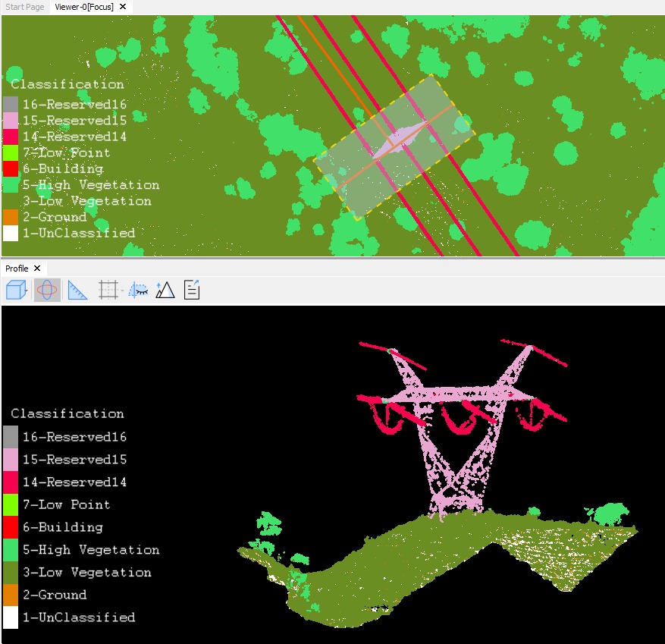Image resolution: width=665 pixels, height=644 pixels.
Task: Click green 7-Low Point swatch in viewer legend
Action: pyautogui.click(x=11, y=152)
